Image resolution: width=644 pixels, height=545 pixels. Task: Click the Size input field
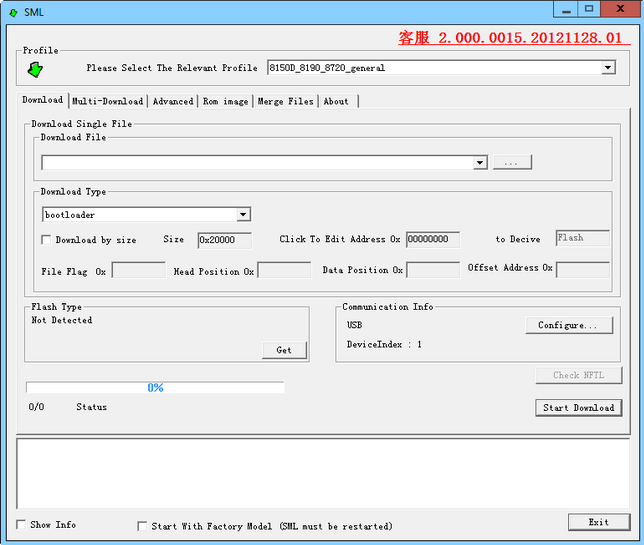pos(224,240)
